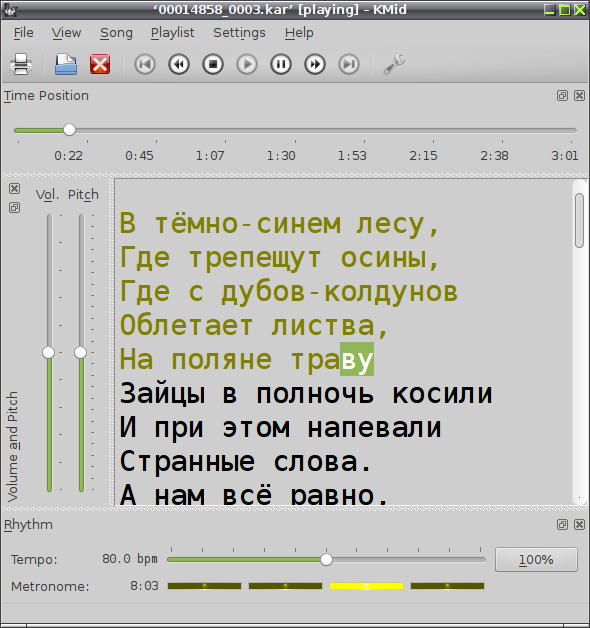This screenshot has width=590, height=628.
Task: Click the 2:15 time label
Action: (423, 155)
